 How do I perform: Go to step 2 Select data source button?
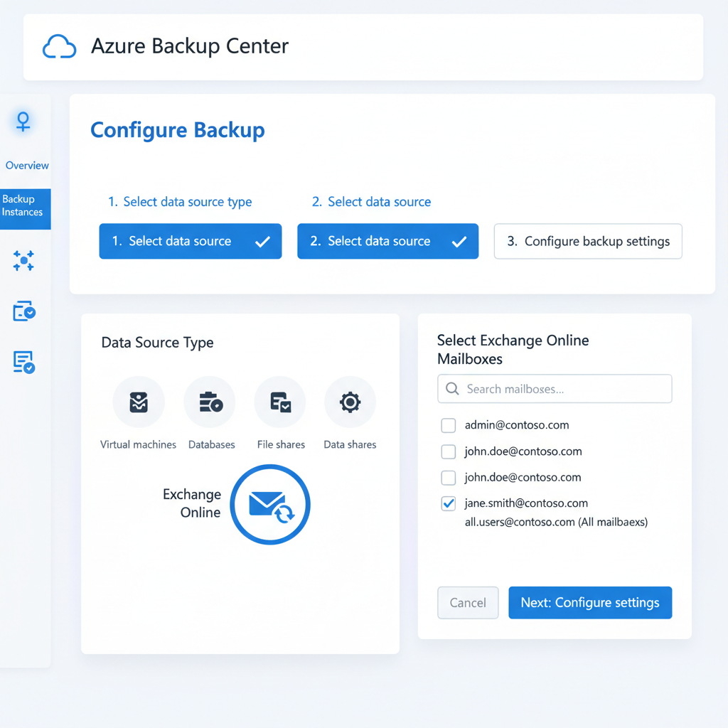[x=387, y=242]
